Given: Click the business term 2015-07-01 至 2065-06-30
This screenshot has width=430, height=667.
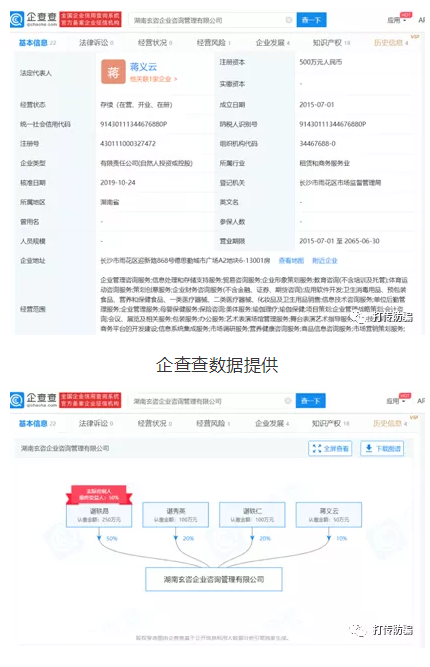Looking at the screenshot, I should 339,241.
